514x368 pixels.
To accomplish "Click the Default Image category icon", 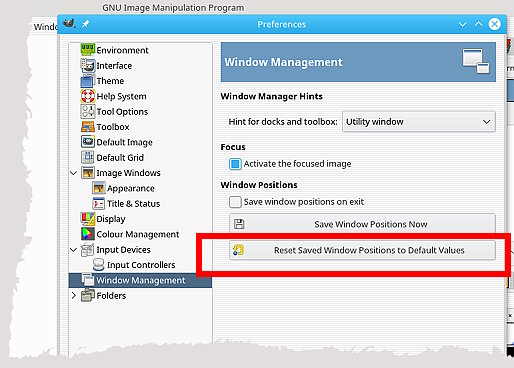I will (88, 142).
